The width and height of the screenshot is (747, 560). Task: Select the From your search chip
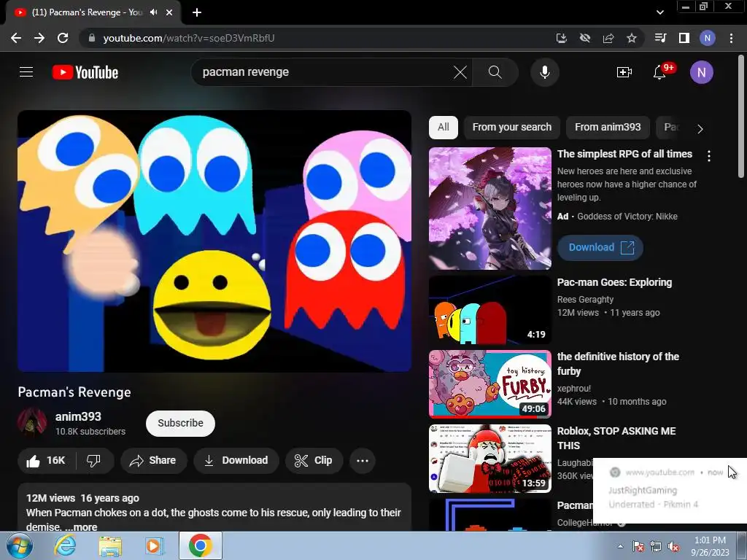coord(511,128)
